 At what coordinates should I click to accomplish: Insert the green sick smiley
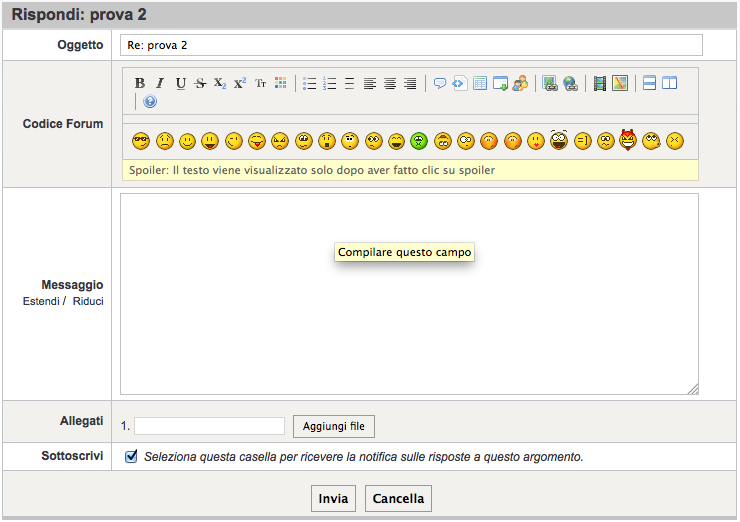420,141
